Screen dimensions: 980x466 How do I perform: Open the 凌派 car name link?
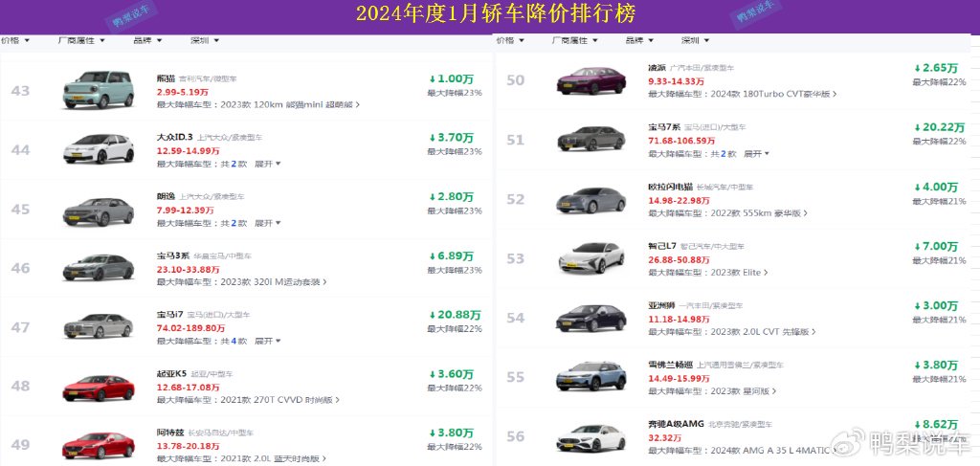click(x=657, y=67)
